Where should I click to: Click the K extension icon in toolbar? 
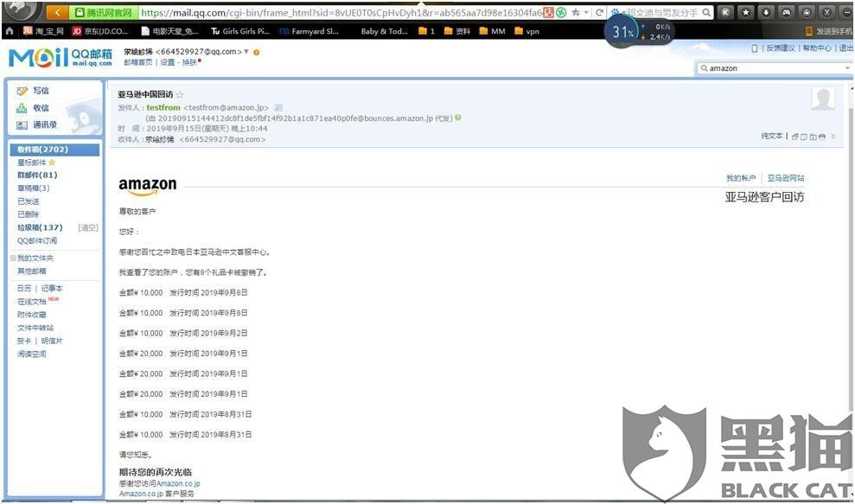(725, 12)
